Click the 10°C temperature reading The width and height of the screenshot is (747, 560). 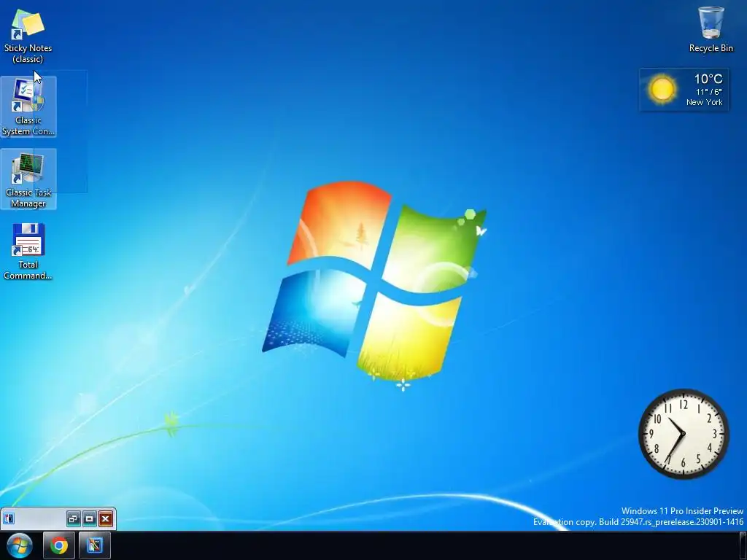point(708,79)
